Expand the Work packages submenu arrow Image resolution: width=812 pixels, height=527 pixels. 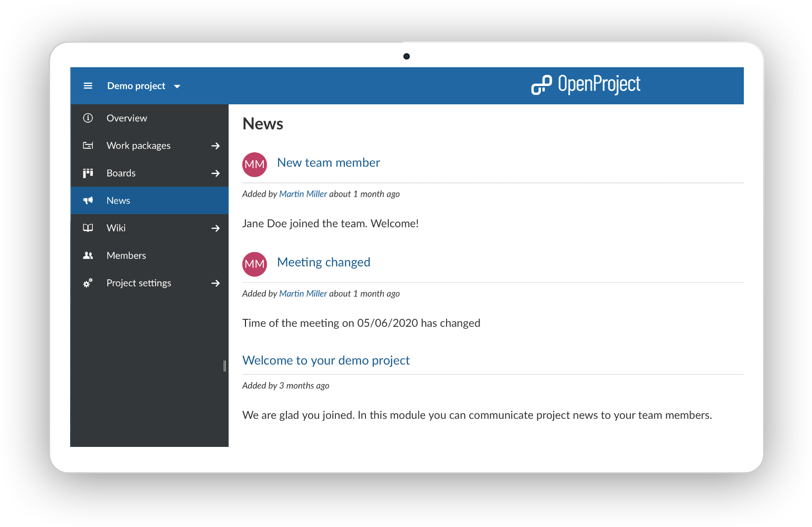coord(215,146)
